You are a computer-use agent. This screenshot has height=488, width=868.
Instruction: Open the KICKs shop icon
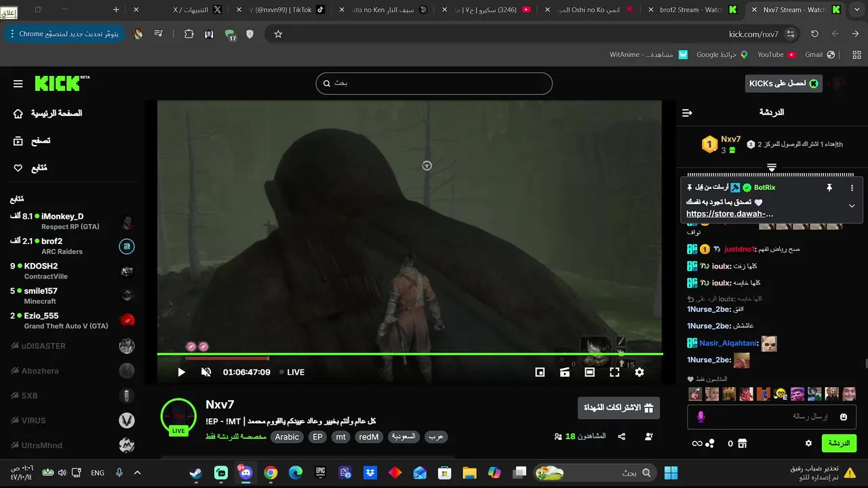742,443
